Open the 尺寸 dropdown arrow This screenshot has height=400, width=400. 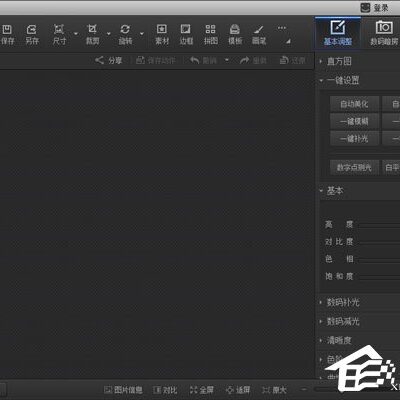click(x=76, y=34)
